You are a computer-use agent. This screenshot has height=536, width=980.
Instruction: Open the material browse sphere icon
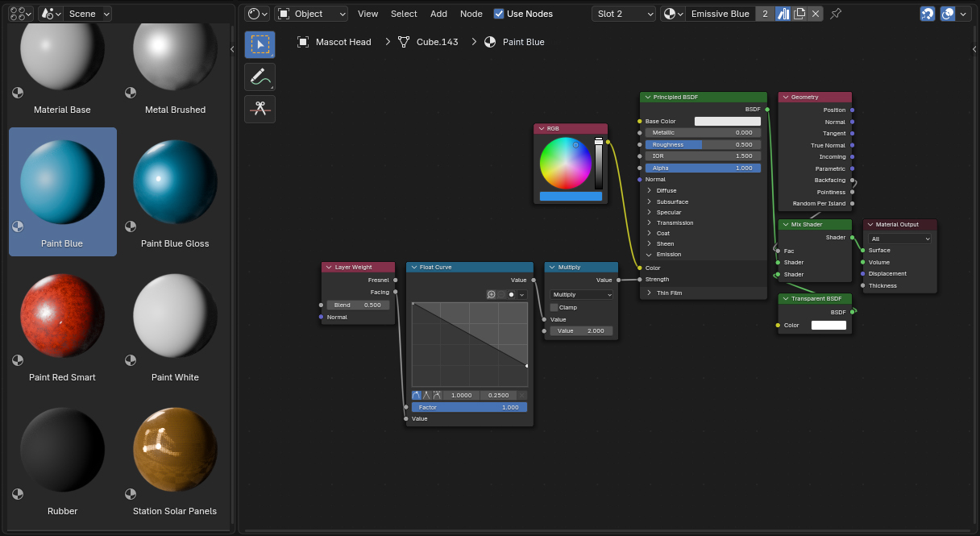click(x=673, y=14)
